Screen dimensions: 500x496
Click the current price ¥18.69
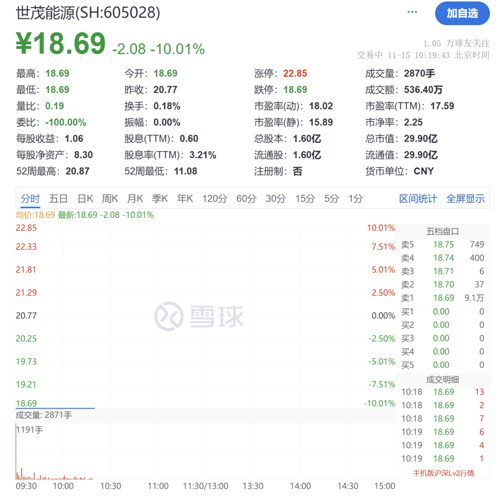61,43
